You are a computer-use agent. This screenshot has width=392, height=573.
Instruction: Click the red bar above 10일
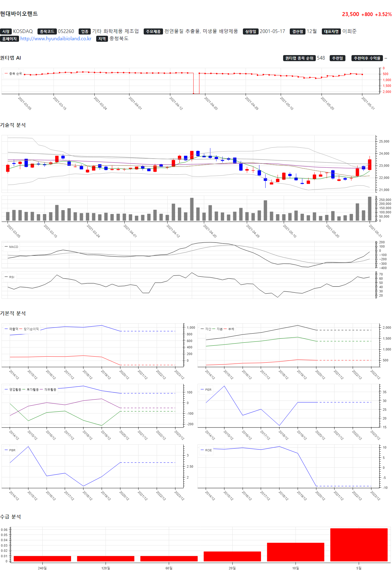pos(296,552)
